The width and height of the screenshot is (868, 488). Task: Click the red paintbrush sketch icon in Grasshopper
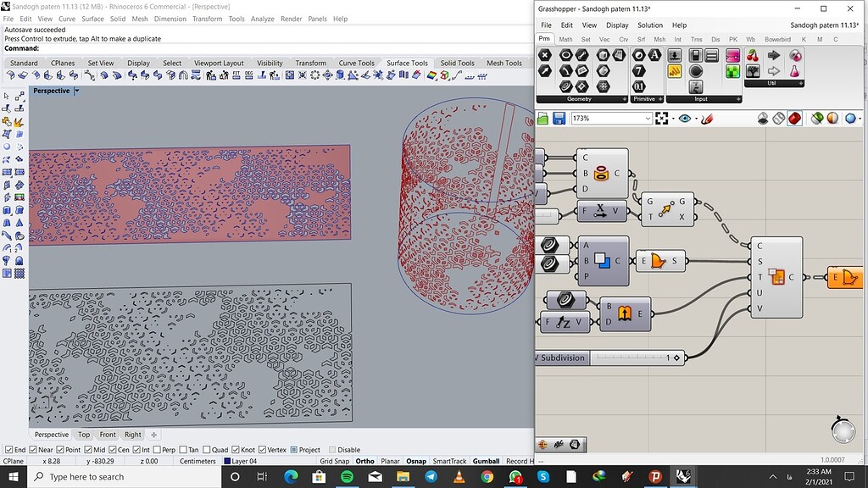pyautogui.click(x=709, y=117)
